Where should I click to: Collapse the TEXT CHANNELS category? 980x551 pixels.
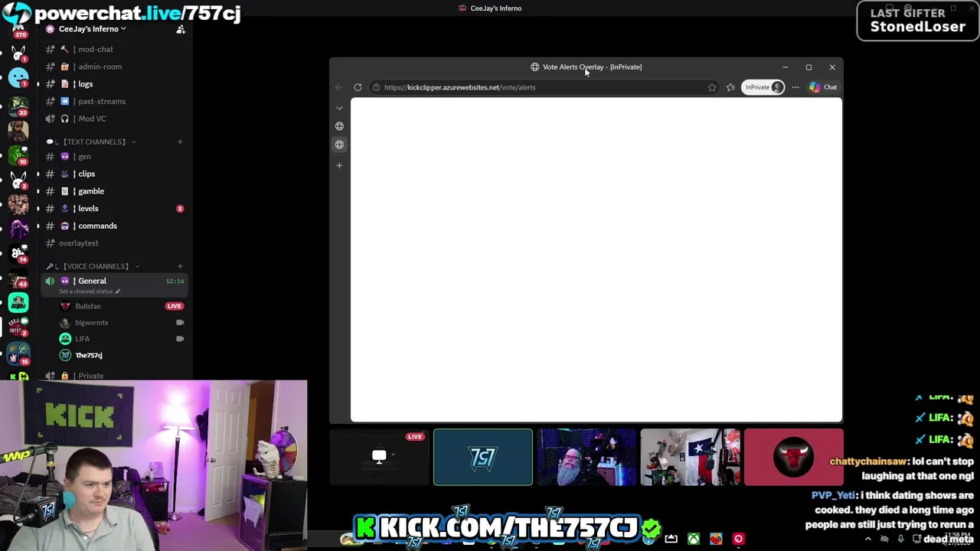(93, 142)
